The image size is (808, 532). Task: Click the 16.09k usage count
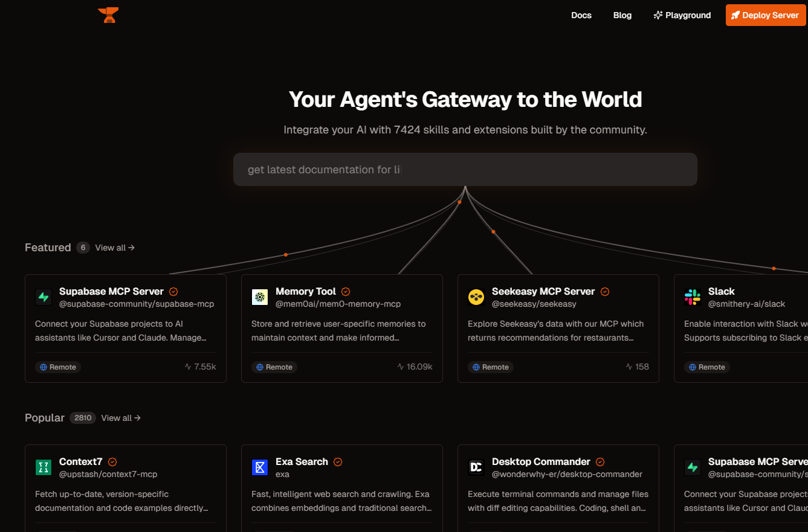pyautogui.click(x=415, y=367)
